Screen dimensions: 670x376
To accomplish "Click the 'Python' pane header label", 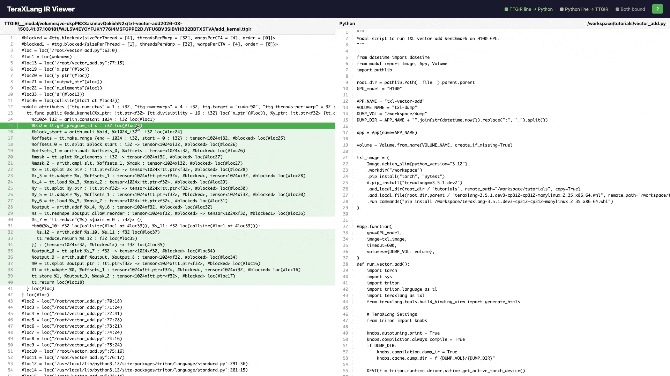I will tap(347, 24).
